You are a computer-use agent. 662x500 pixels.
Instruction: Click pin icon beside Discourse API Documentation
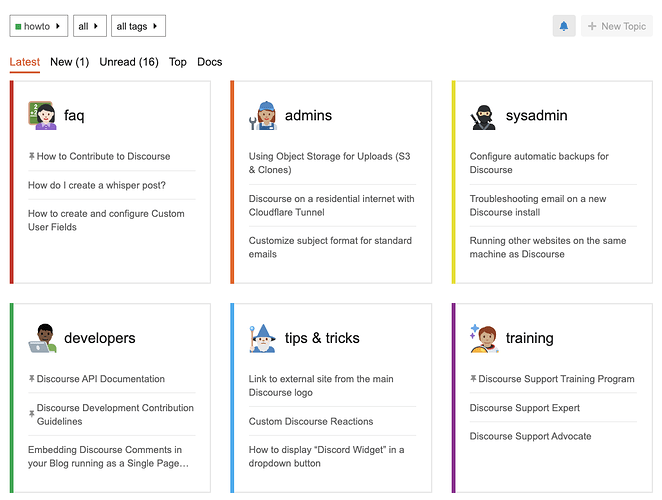pyautogui.click(x=31, y=379)
